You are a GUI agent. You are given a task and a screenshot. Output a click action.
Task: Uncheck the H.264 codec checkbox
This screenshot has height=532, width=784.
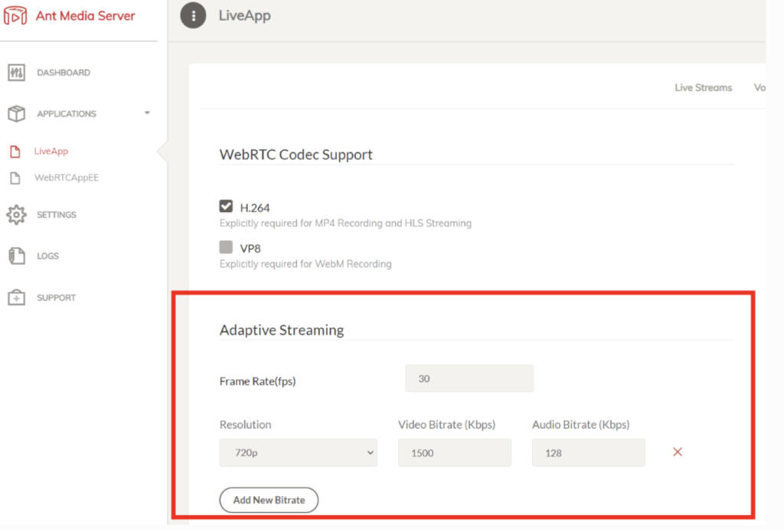pos(226,206)
